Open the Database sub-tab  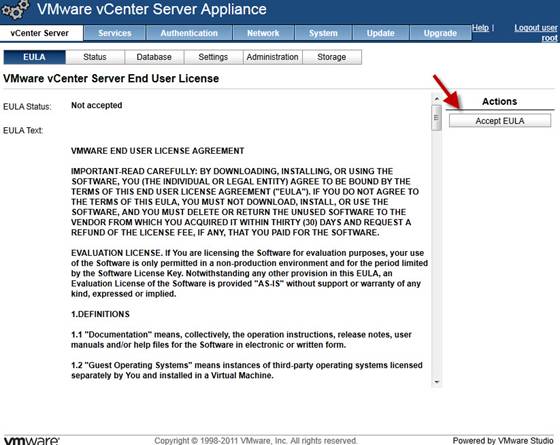point(154,57)
